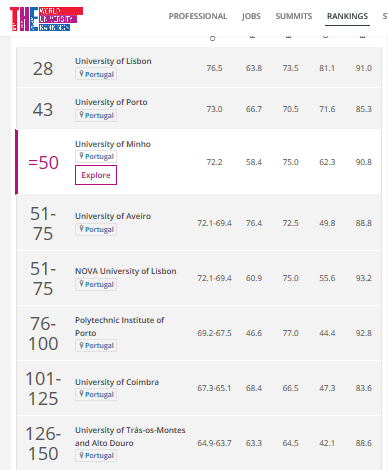Open University of Lisbon link
This screenshot has width=388, height=470.
click(x=113, y=61)
